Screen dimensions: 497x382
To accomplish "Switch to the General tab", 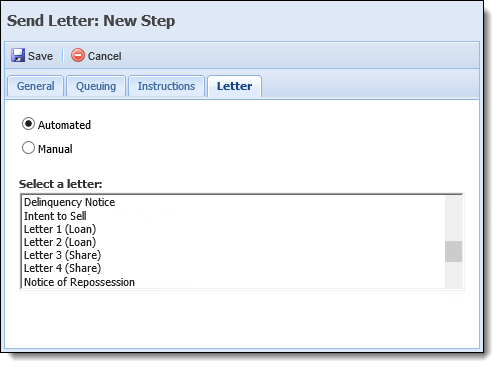I will [35, 86].
